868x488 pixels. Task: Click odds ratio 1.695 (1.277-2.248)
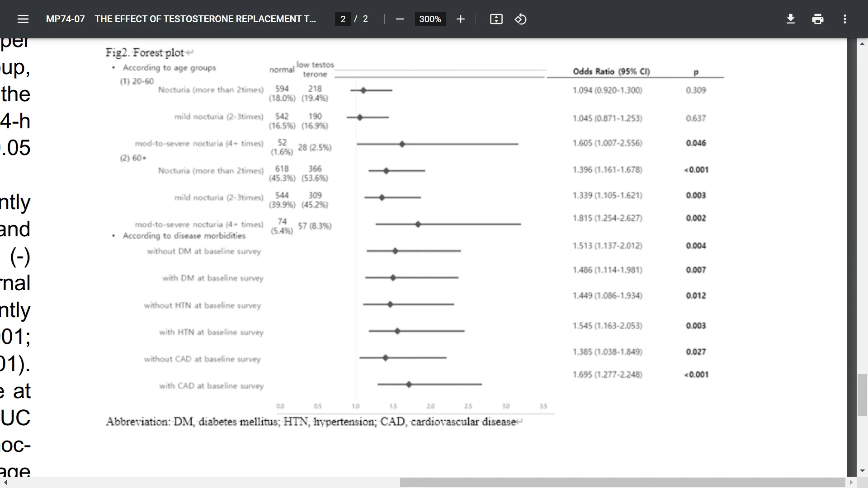(607, 374)
